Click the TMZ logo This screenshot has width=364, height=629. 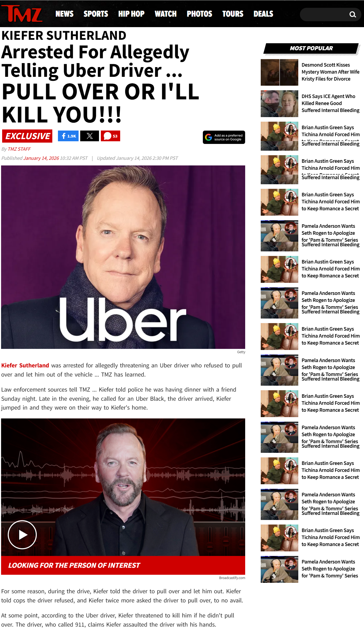(x=22, y=13)
